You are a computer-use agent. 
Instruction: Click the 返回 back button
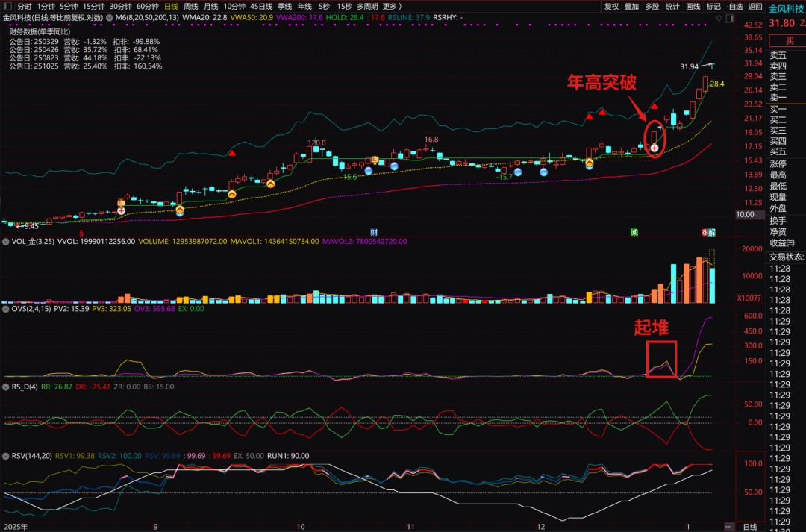755,6
